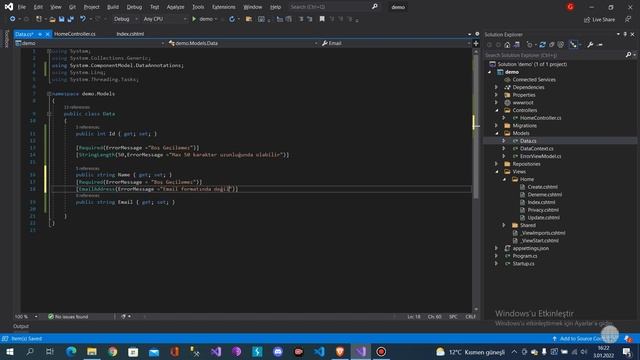The width and height of the screenshot is (640, 360).
Task: Select DataContext.cs in Solution Explorer
Action: [x=536, y=149]
